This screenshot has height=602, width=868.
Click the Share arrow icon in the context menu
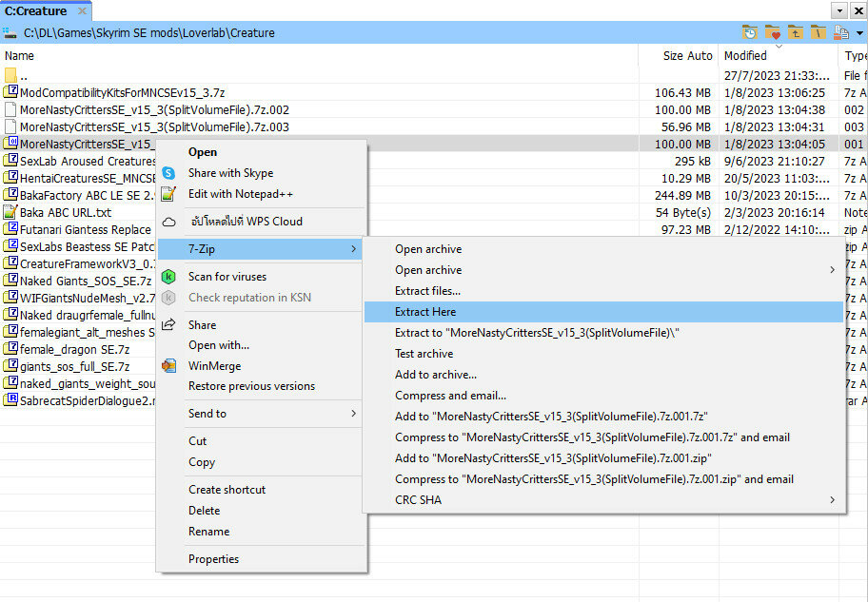click(168, 325)
